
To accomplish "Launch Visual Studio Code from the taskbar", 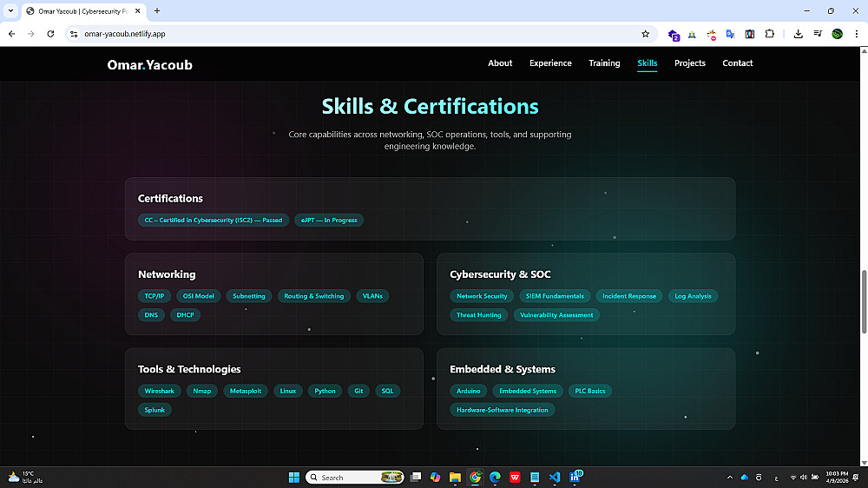I will click(555, 477).
